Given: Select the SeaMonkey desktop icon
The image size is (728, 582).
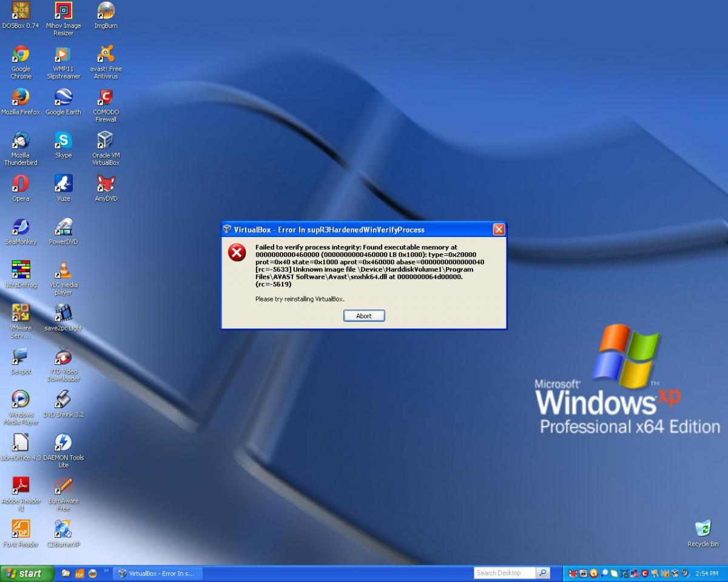Looking at the screenshot, I should tap(21, 232).
